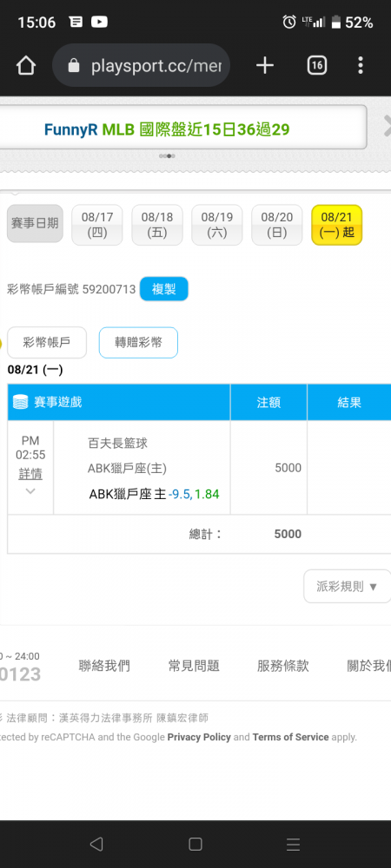The height and width of the screenshot is (868, 391).
Task: Tap the Android back navigation icon
Action: [96, 844]
